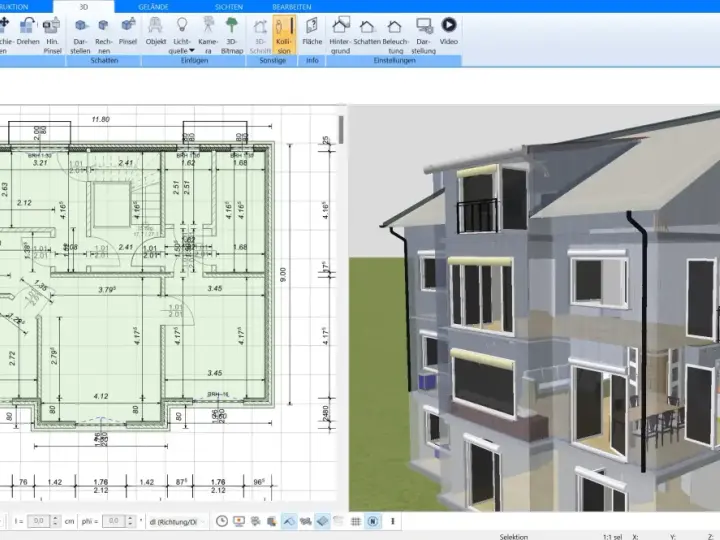Click the Selektion status bar entry
The image size is (720, 540).
point(514,536)
